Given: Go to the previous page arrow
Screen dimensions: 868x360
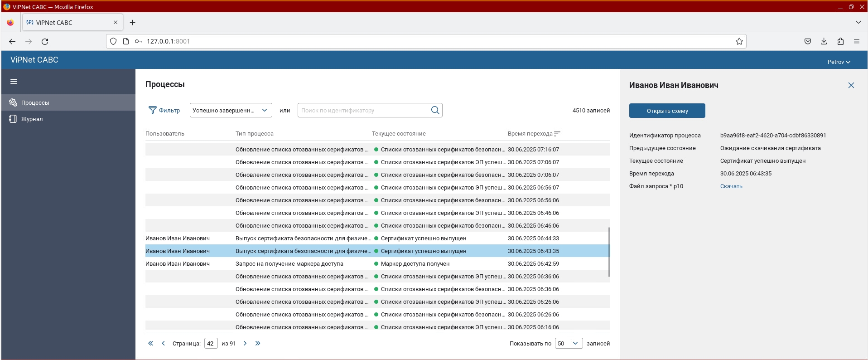Looking at the screenshot, I should [x=163, y=343].
